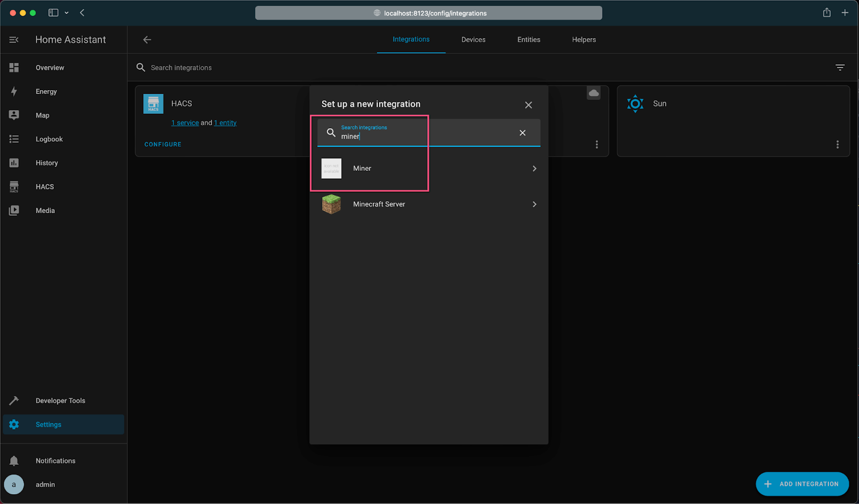
Task: Click the browser back button
Action: tap(82, 13)
